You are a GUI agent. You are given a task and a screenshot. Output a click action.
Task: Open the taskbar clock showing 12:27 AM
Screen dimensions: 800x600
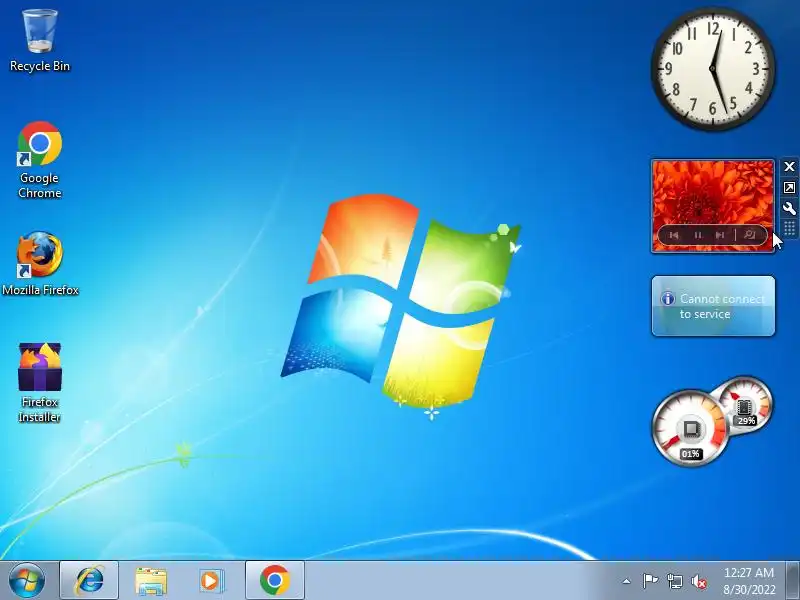[x=749, y=572]
